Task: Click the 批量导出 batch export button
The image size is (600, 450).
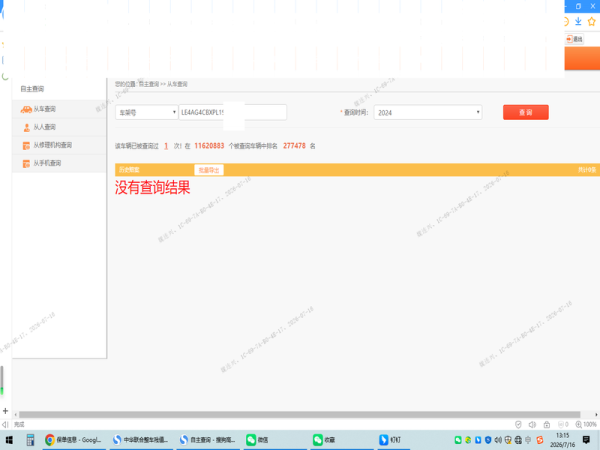Action: [209, 170]
